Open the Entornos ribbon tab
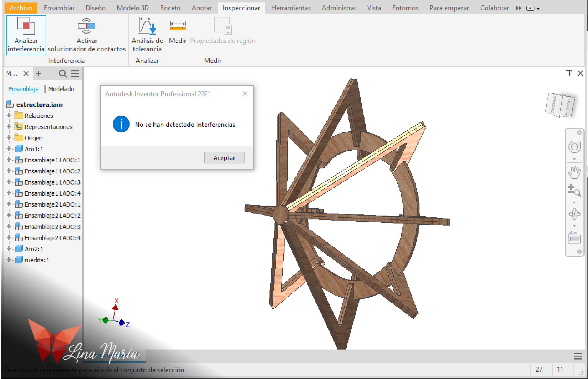588x379 pixels. (405, 8)
